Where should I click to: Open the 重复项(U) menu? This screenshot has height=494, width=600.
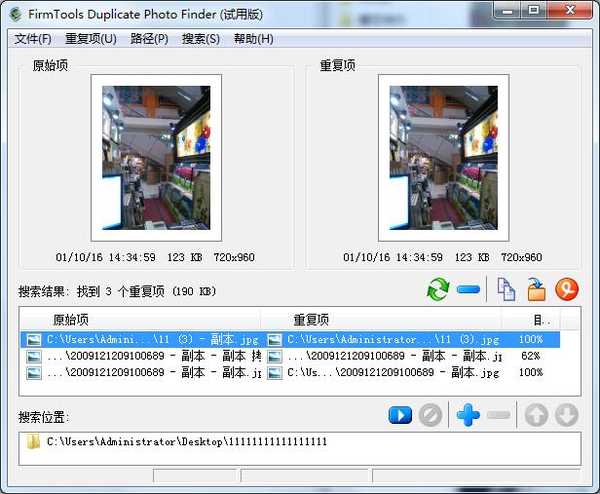tap(91, 39)
